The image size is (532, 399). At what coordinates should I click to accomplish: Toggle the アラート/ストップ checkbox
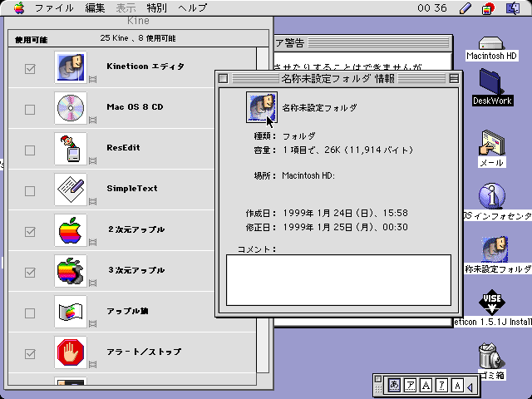(x=30, y=354)
